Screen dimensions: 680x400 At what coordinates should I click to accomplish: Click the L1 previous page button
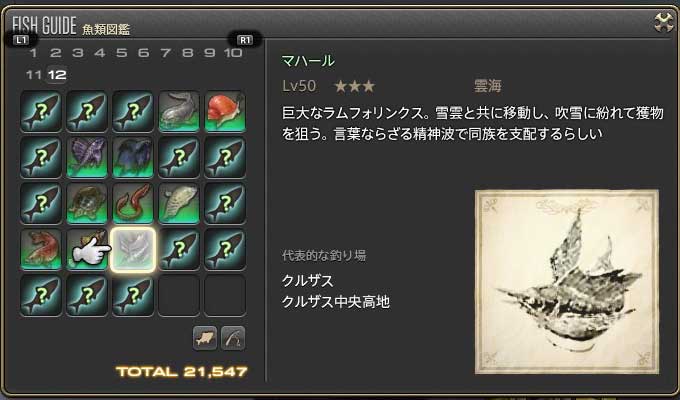21,40
